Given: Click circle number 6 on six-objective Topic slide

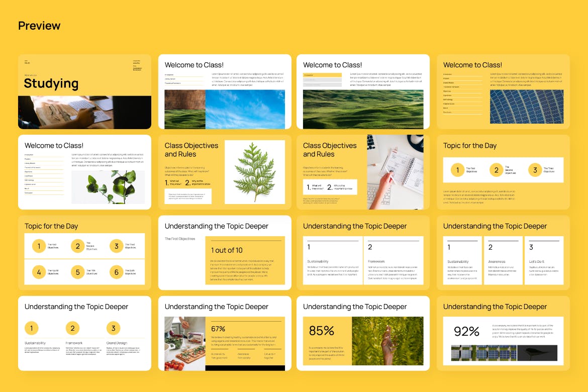Looking at the screenshot, I should click(117, 272).
